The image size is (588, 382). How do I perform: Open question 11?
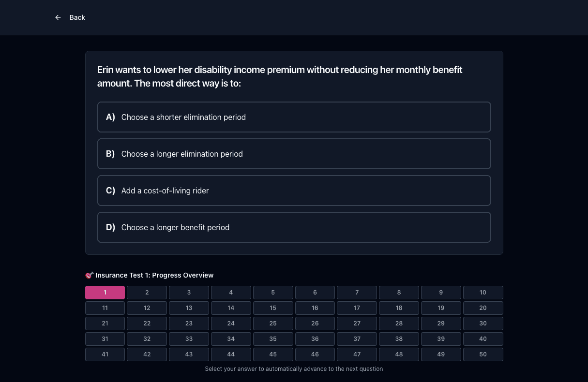coord(105,308)
